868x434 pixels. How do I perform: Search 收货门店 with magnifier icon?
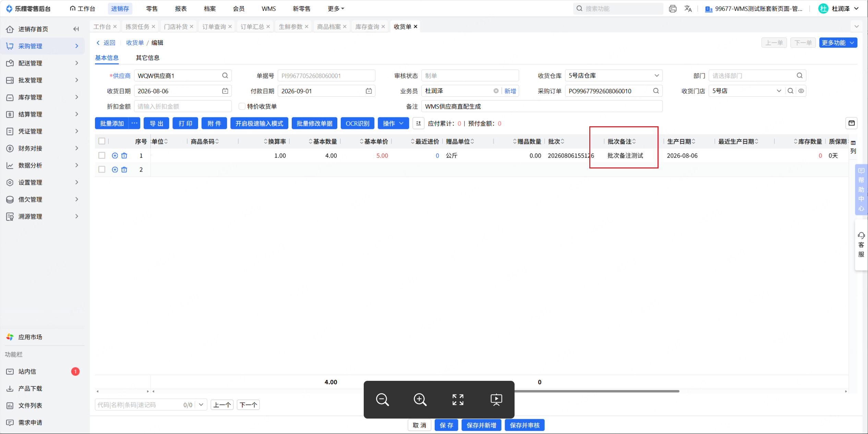[x=791, y=91]
